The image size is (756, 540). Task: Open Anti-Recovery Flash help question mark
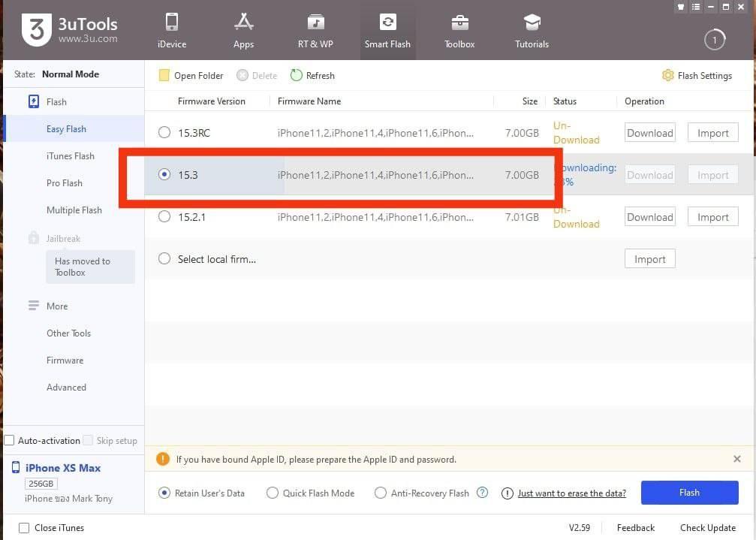tap(482, 493)
